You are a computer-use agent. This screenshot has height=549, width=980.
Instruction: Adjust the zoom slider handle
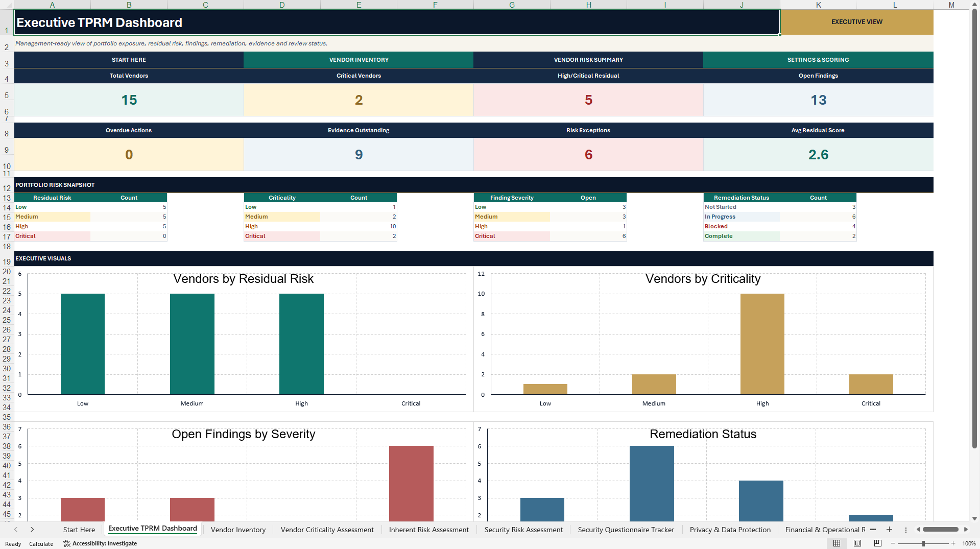pos(923,543)
